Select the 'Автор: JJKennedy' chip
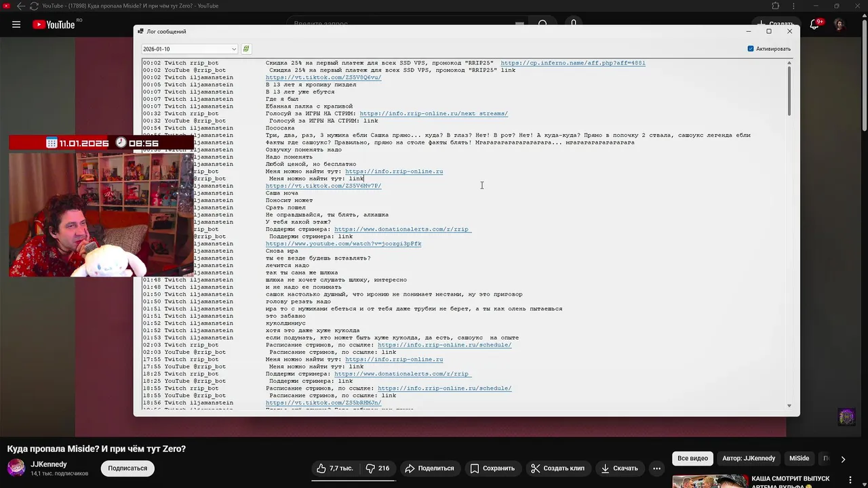 (x=749, y=458)
